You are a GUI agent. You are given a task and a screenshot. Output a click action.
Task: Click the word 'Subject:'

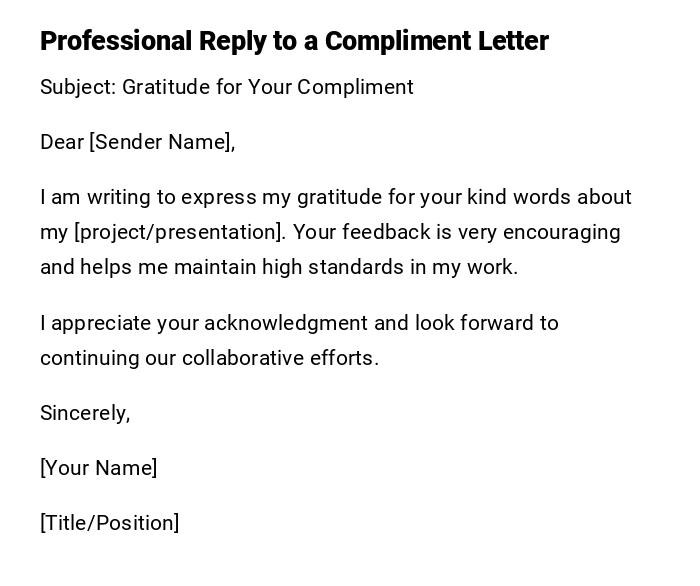point(78,87)
